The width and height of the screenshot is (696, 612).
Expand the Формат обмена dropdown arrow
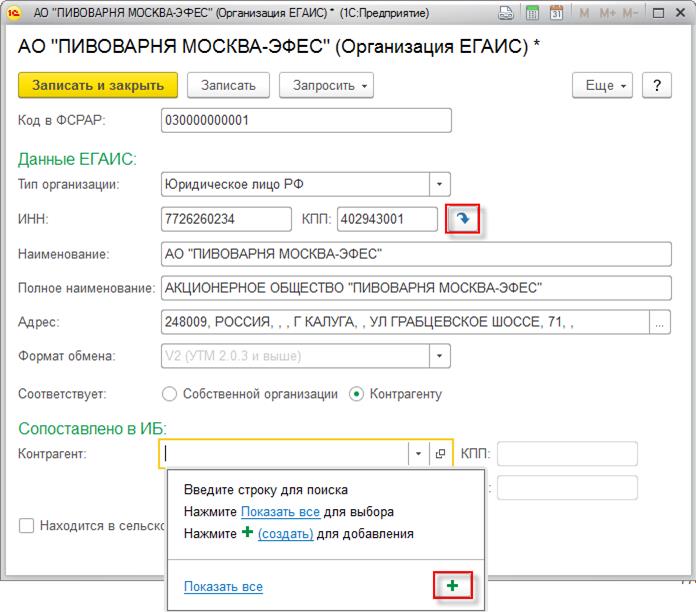click(x=439, y=356)
